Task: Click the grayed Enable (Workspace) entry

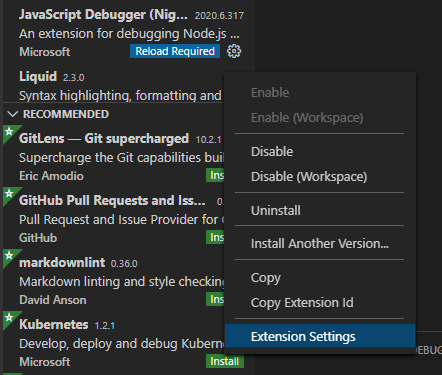Action: tap(320, 118)
